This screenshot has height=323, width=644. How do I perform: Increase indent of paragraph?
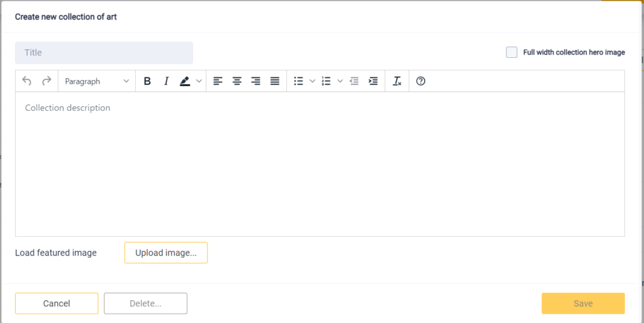coord(373,81)
